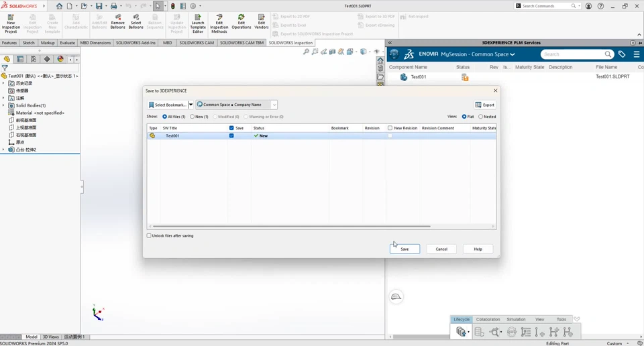
Task: Open the ConfigurationManager tab icon
Action: (x=34, y=59)
